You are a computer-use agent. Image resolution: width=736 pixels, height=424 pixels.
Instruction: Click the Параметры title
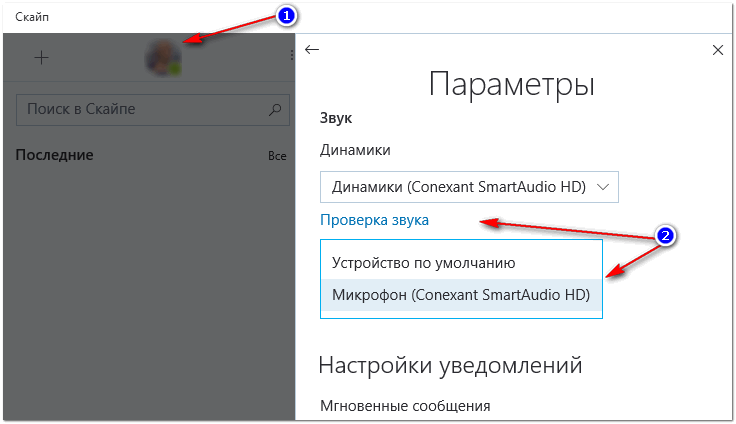coord(512,85)
